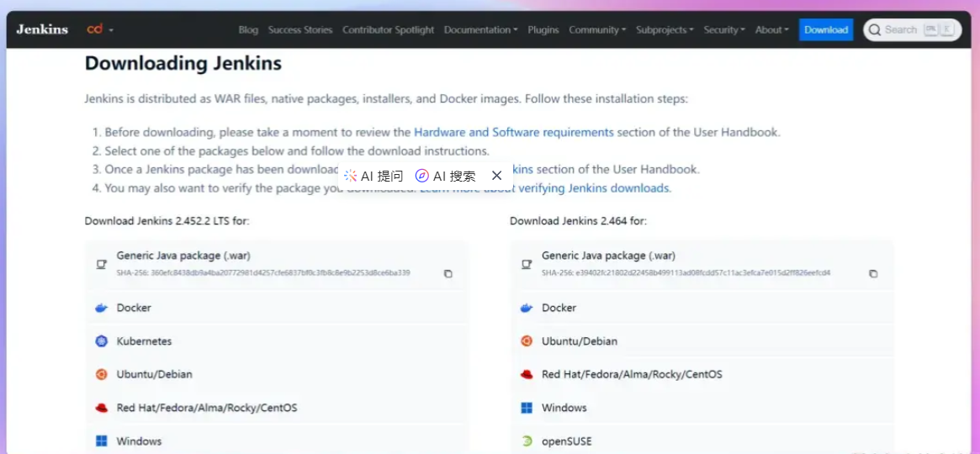Click the magnifier icon in the search box
This screenshot has height=454, width=980.
pos(874,30)
